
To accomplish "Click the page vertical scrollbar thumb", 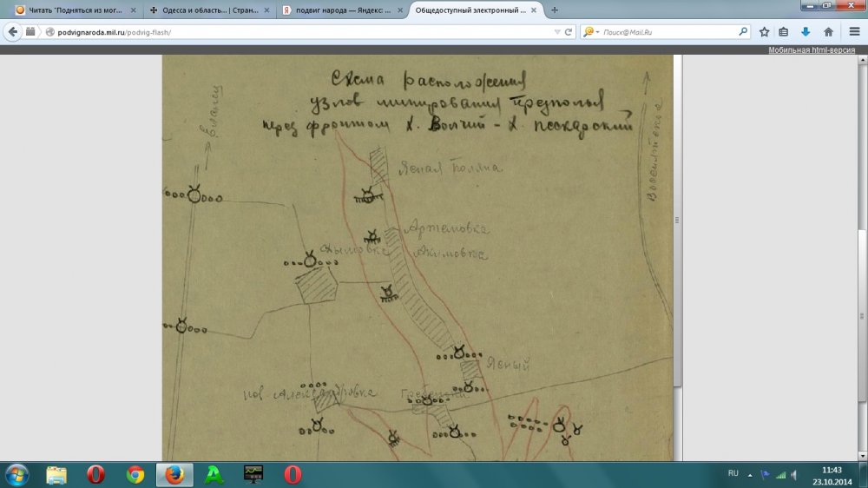I will 863,316.
